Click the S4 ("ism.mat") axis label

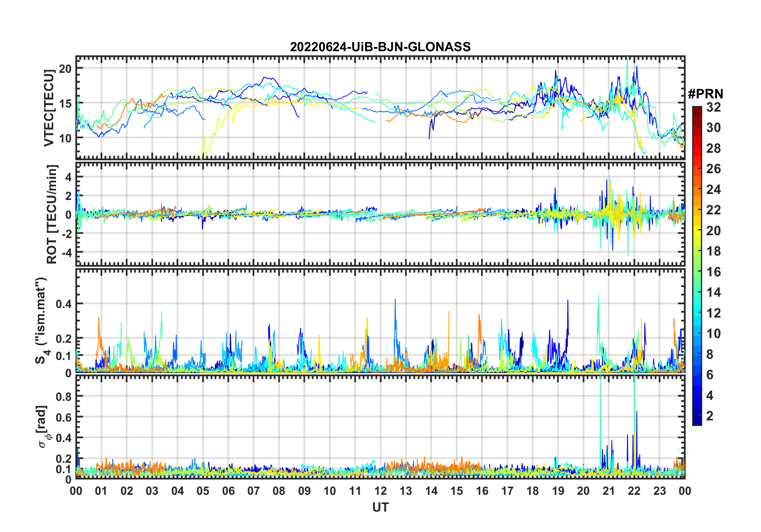pos(42,321)
